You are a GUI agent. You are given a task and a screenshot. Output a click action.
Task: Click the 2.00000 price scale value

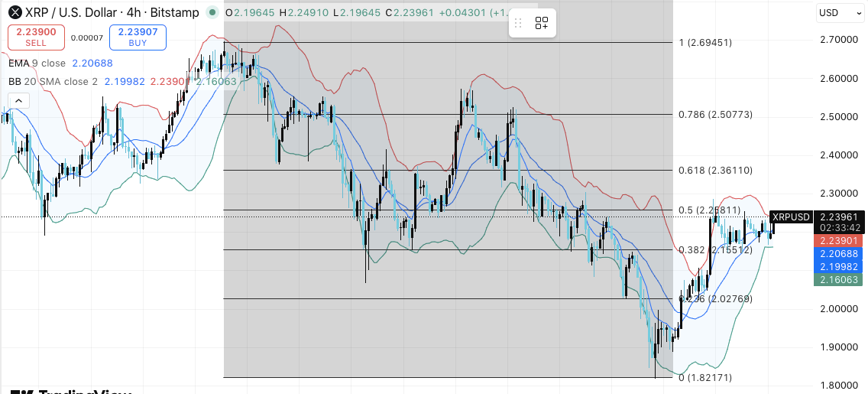(x=838, y=309)
